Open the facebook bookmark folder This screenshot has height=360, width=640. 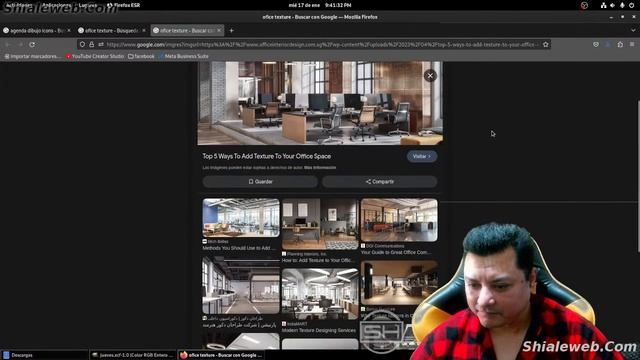tap(141, 56)
